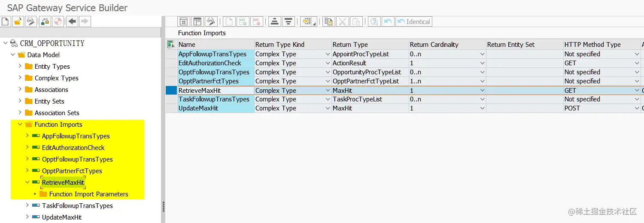Click the Create blank page icon in grid toolbar
This screenshot has height=223, width=644.
click(229, 21)
